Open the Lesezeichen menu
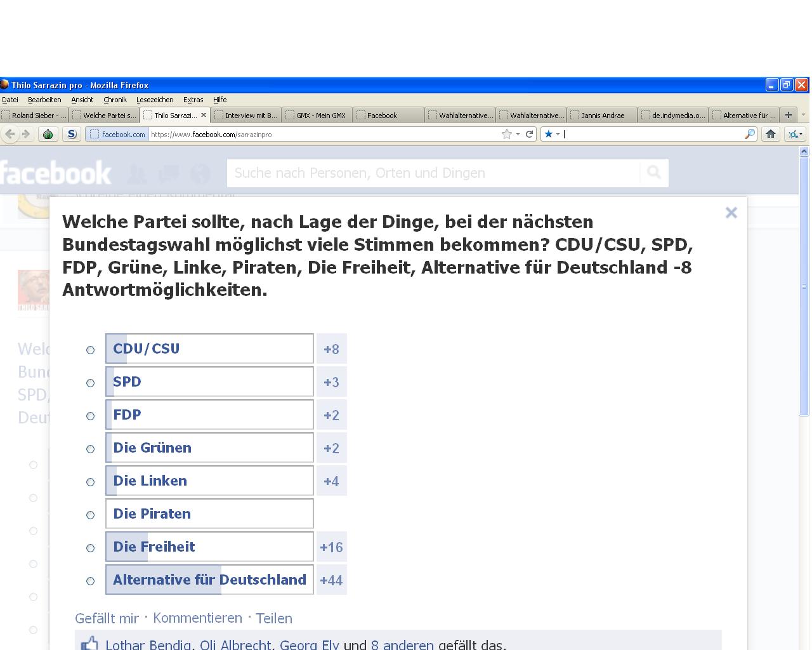Image resolution: width=812 pixels, height=650 pixels. pyautogui.click(x=155, y=100)
